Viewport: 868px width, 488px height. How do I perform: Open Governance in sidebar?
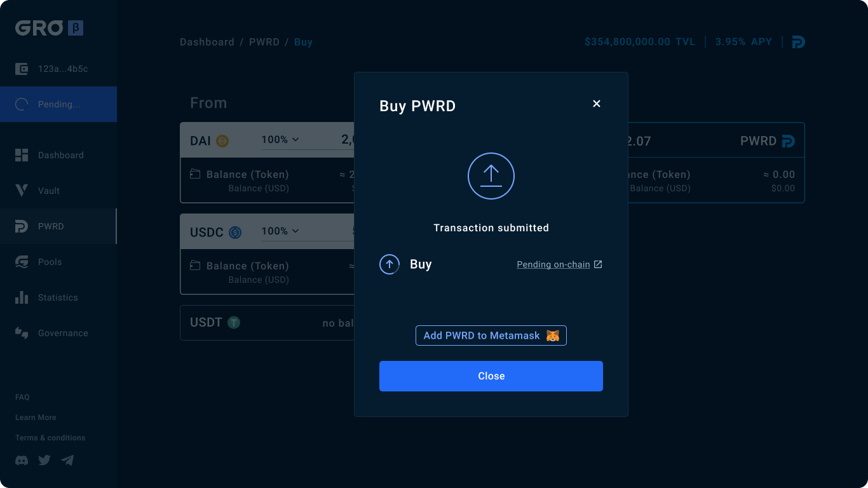click(58, 333)
